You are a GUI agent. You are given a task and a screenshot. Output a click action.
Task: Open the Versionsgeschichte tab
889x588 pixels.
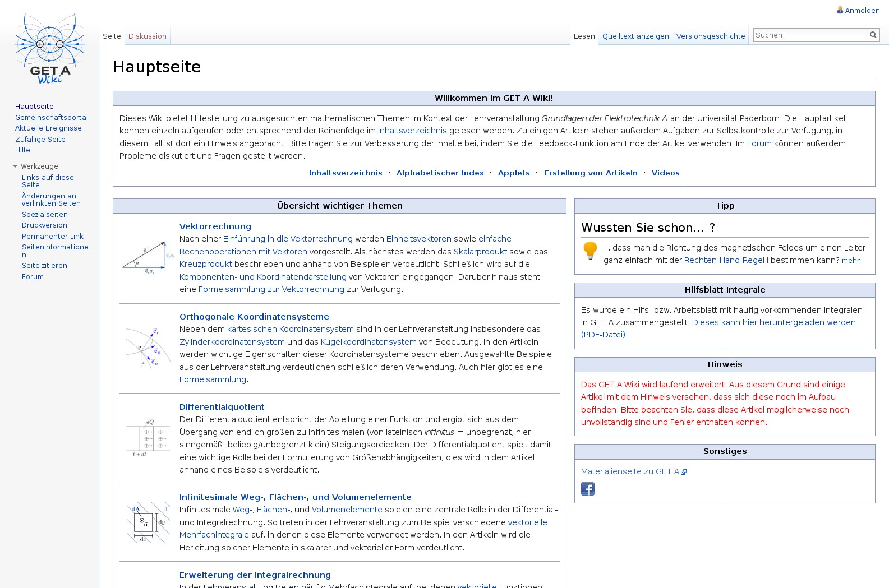[x=711, y=36]
